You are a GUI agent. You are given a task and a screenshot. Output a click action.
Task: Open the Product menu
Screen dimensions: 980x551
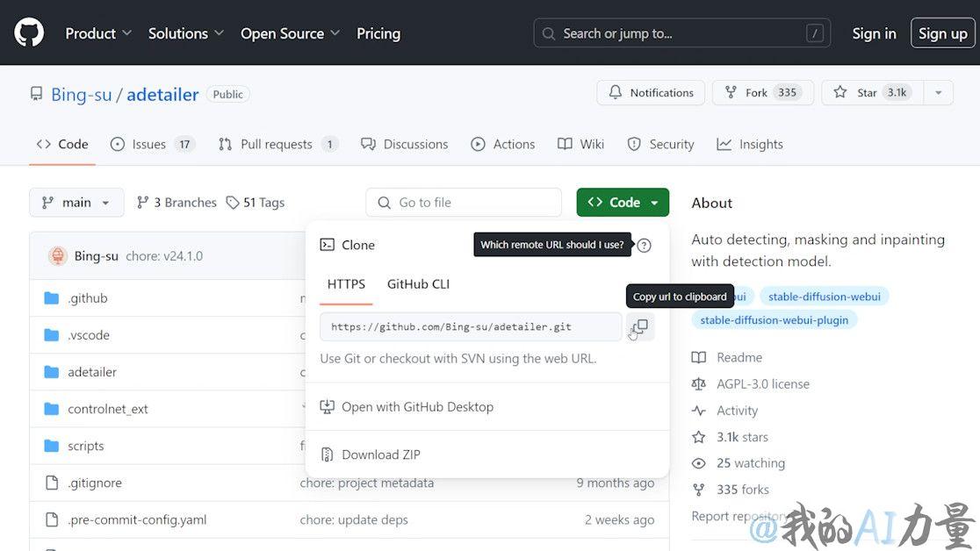tap(98, 33)
